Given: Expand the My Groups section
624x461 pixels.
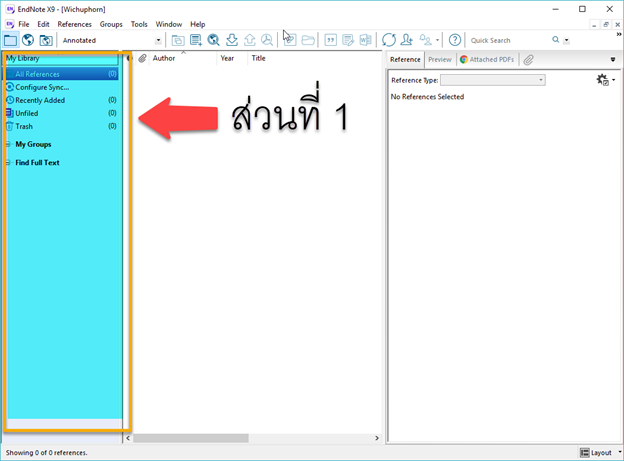Looking at the screenshot, I should click(x=8, y=144).
